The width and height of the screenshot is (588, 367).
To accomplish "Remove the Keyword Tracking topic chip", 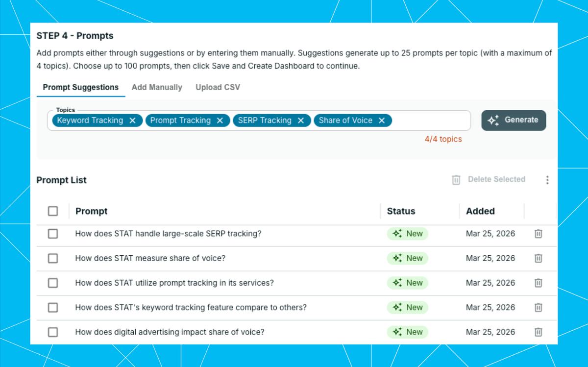I will 132,121.
